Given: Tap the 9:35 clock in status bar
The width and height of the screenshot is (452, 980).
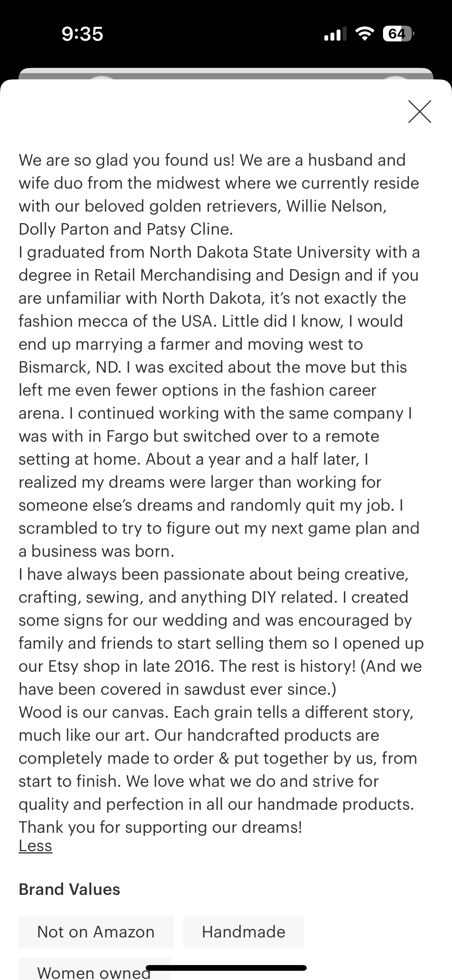Looking at the screenshot, I should pos(82,34).
